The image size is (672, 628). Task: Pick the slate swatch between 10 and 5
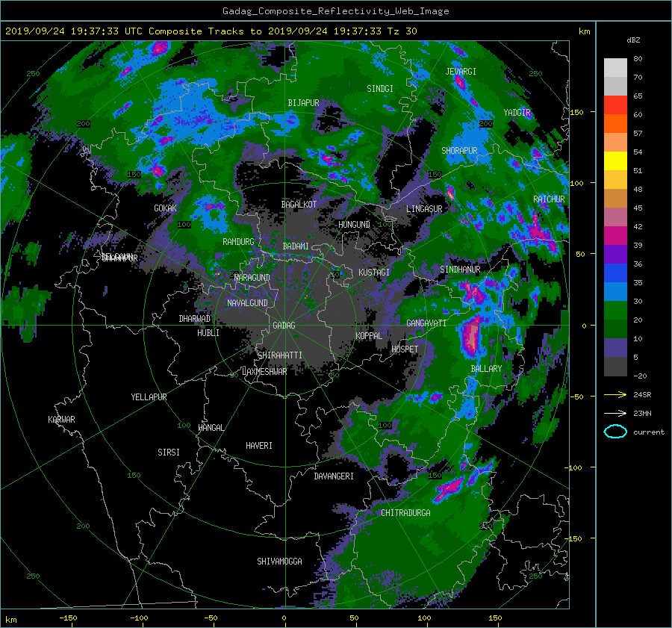click(x=615, y=347)
